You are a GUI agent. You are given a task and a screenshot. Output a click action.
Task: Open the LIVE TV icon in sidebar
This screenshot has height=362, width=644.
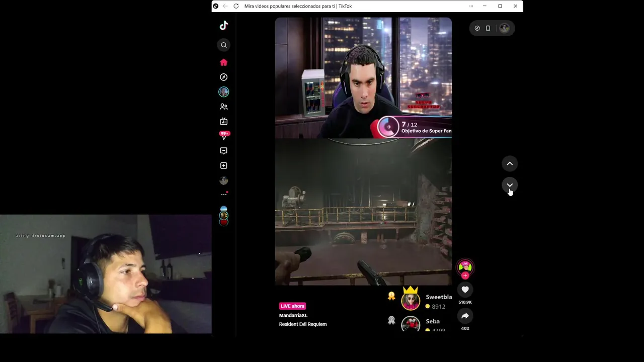coord(224,121)
